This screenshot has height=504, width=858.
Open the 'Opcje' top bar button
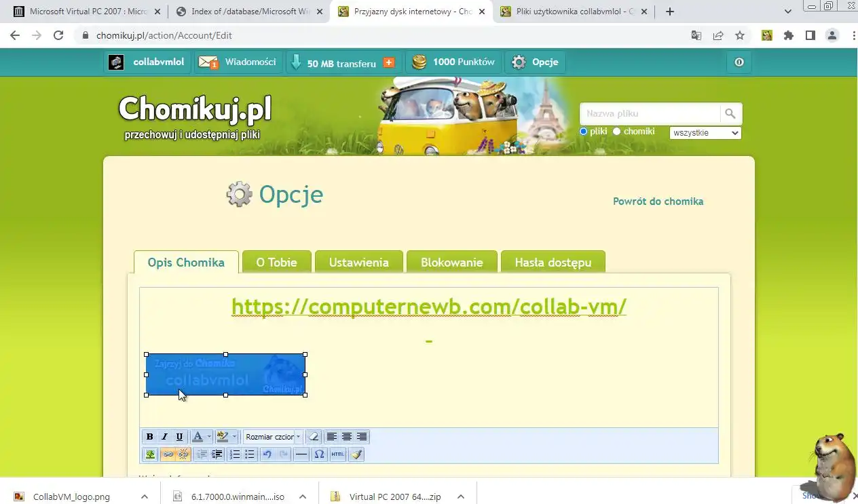[535, 62]
